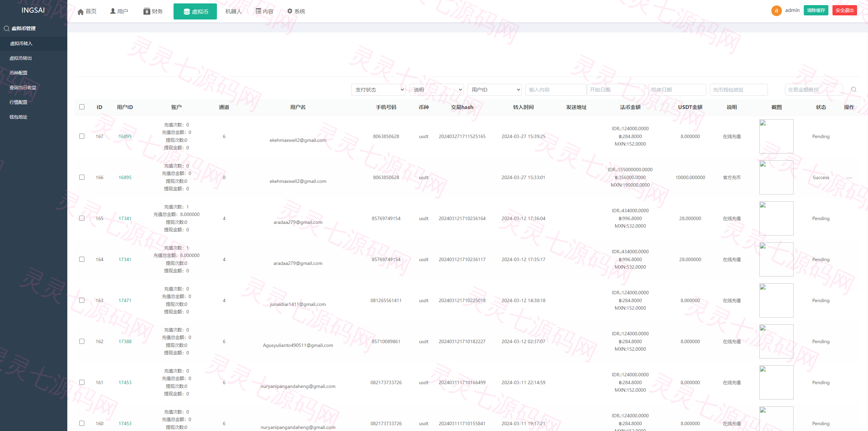Open the screenshot thumbnail for row 166
This screenshot has height=431, width=868.
click(x=776, y=177)
